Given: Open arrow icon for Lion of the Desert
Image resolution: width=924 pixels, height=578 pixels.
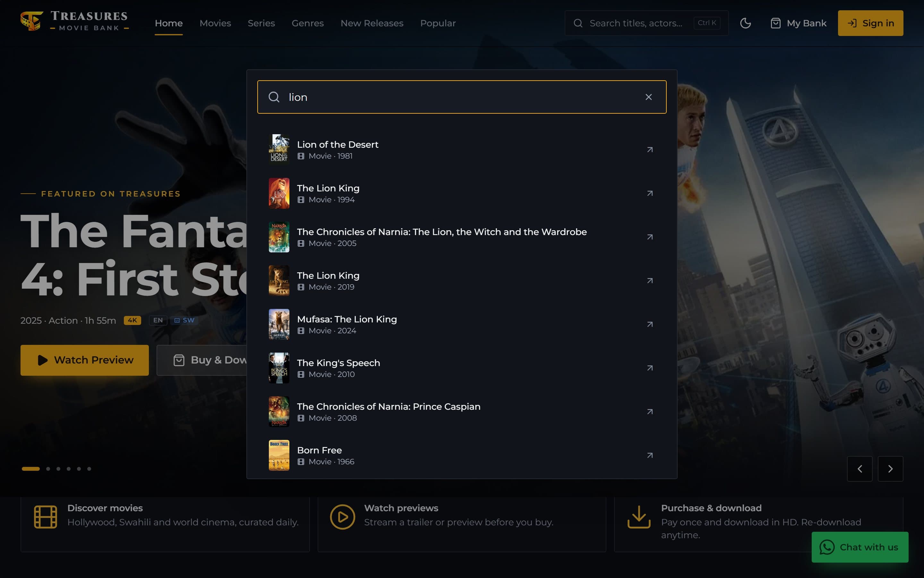Looking at the screenshot, I should 650,149.
